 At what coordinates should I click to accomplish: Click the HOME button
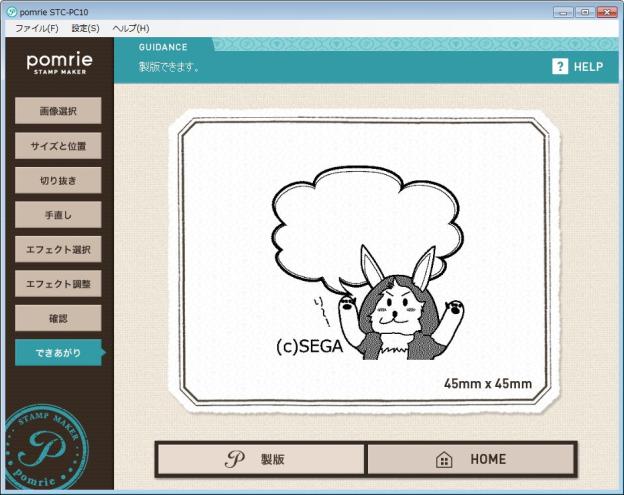471,459
